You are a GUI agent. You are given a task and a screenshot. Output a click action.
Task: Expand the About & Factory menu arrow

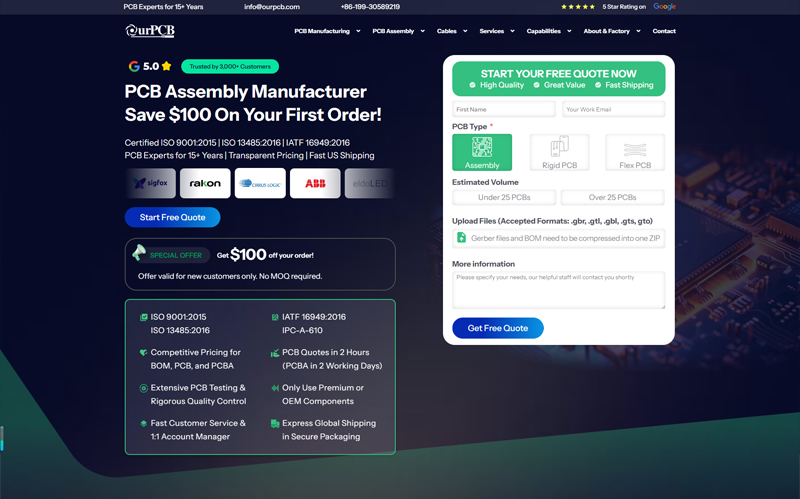[638, 31]
